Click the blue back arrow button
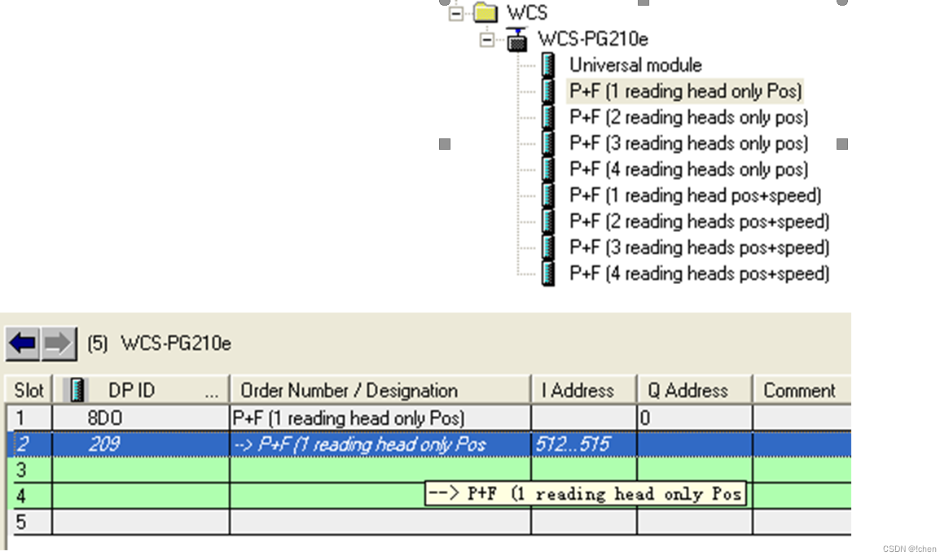 20,343
